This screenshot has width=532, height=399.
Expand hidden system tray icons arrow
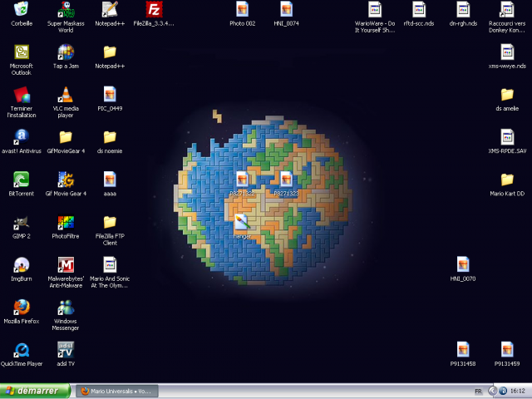[x=492, y=392]
